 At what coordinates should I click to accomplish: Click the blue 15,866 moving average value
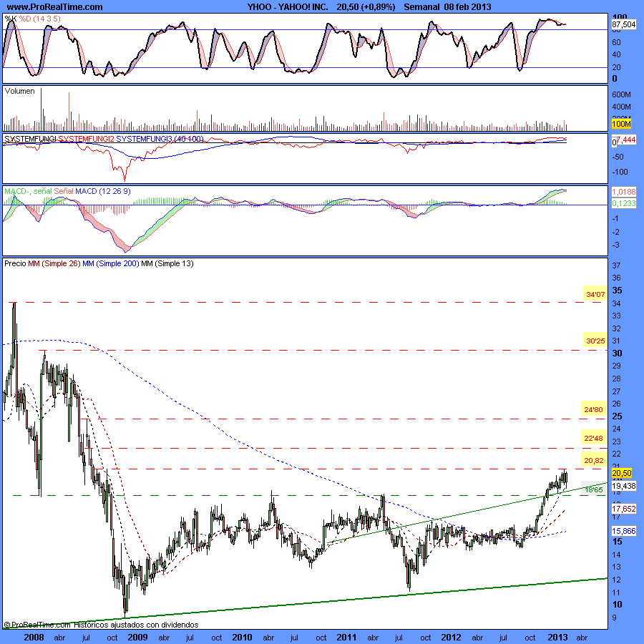pos(623,531)
